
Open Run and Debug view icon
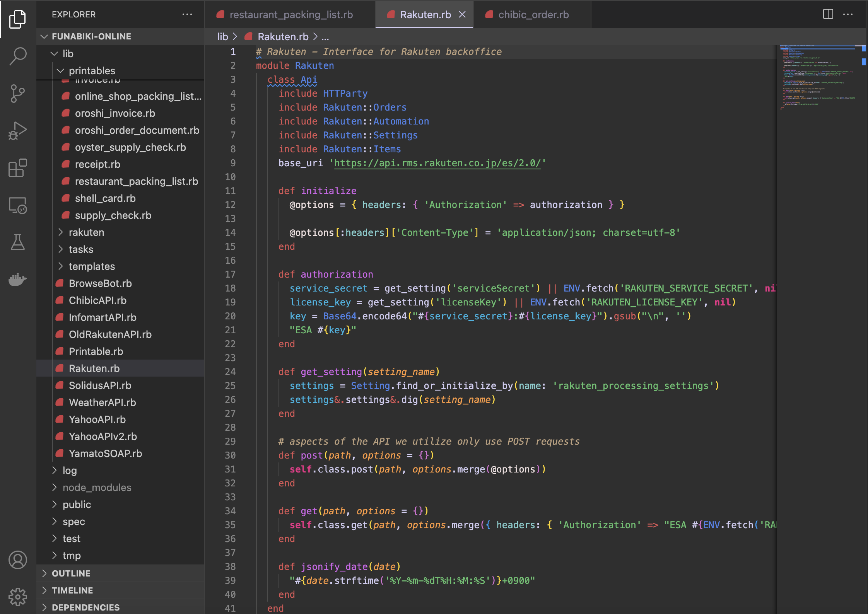tap(18, 131)
